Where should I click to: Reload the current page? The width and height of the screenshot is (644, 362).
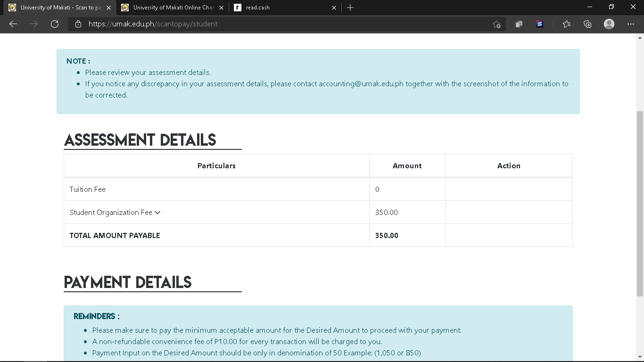pyautogui.click(x=55, y=24)
